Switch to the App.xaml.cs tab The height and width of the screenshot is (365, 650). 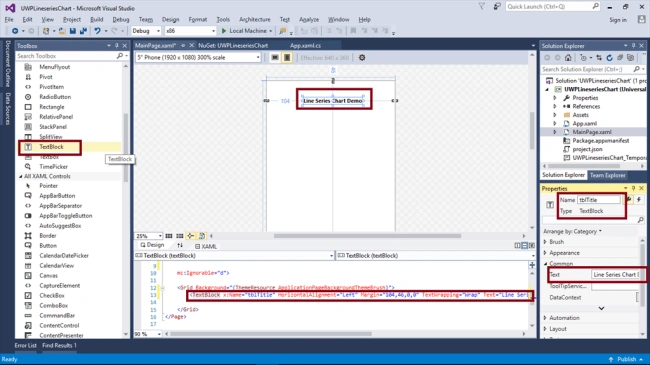tap(306, 46)
